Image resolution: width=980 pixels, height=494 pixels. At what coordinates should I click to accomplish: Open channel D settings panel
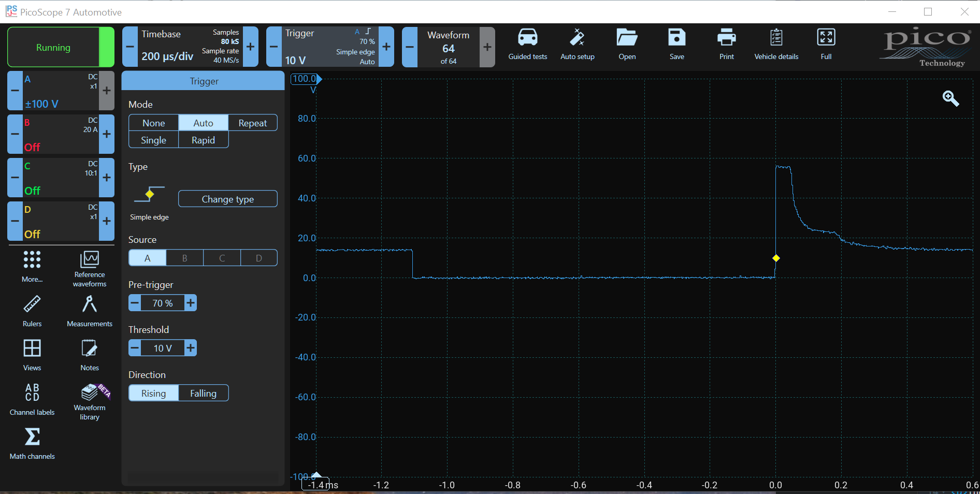tap(61, 221)
